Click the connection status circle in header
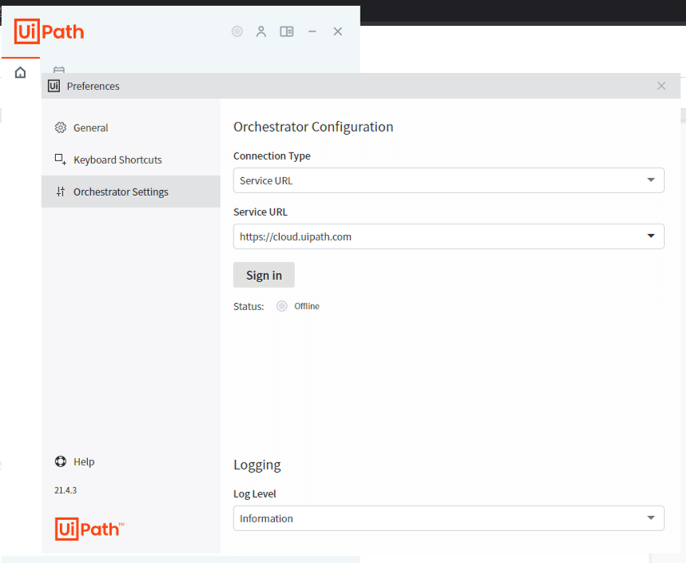Image resolution: width=686 pixels, height=563 pixels. 237,32
